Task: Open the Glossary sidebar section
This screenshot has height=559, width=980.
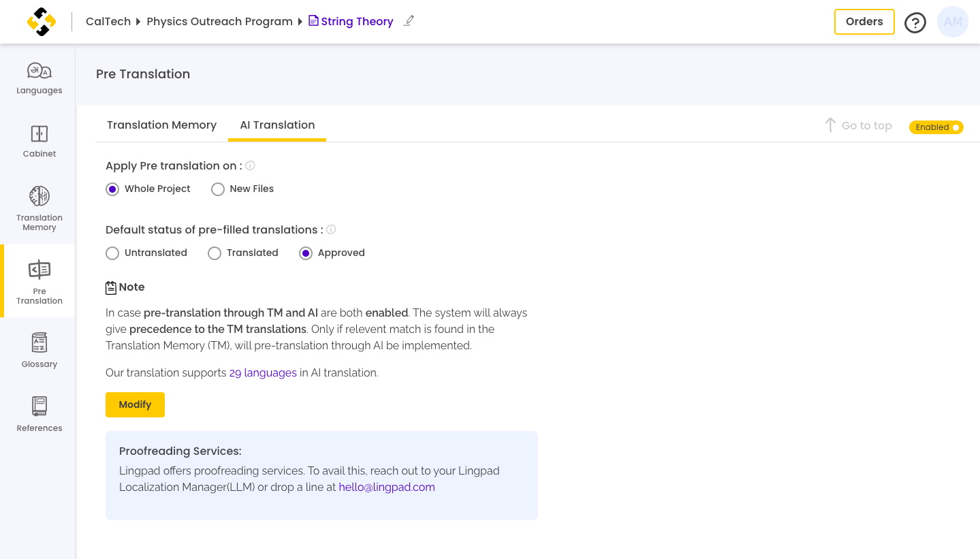Action: point(39,351)
